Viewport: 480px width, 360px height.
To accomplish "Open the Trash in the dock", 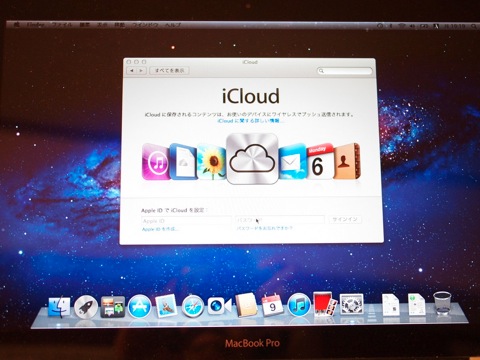I will (443, 303).
